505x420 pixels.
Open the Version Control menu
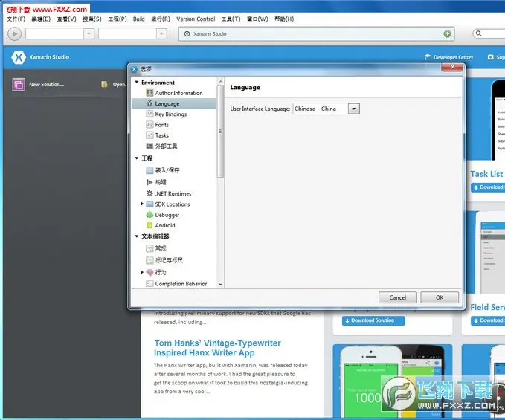196,19
